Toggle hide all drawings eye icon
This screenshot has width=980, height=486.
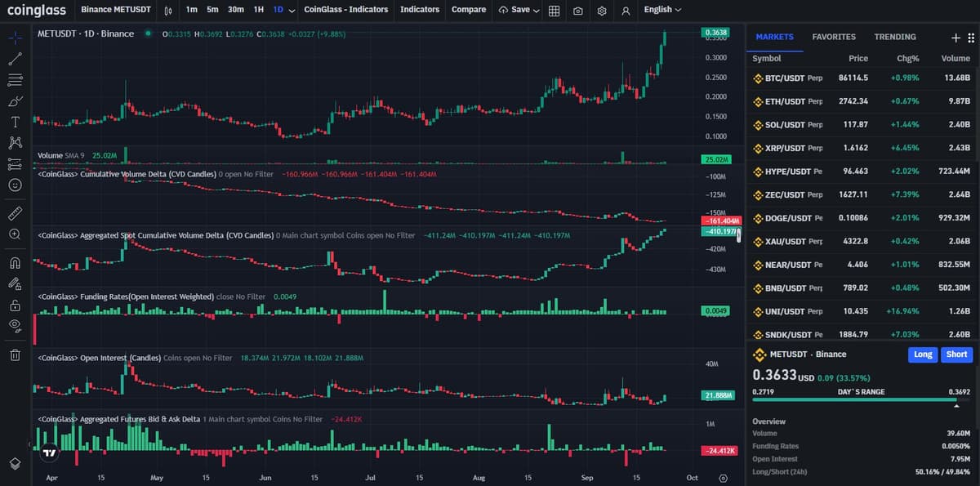pyautogui.click(x=15, y=327)
